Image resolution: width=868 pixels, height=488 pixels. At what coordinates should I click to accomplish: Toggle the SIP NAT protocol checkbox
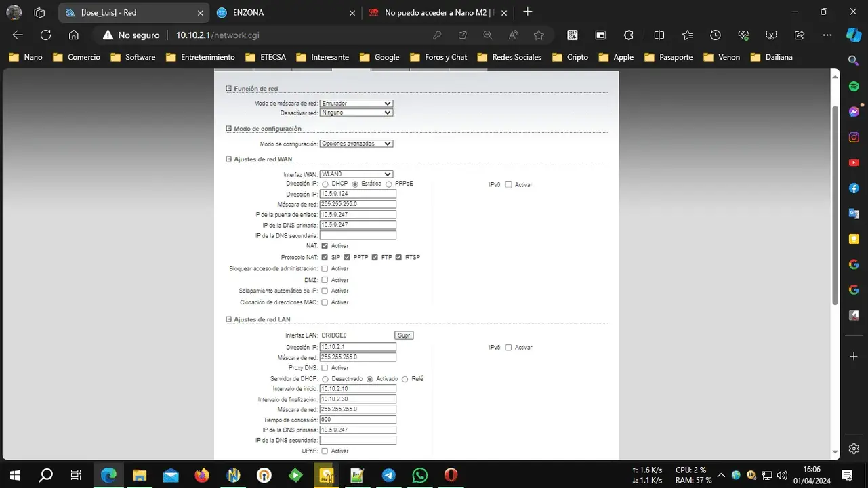pyautogui.click(x=325, y=258)
